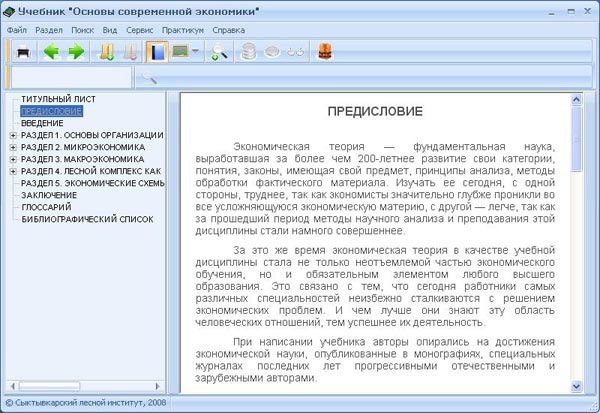The width and height of the screenshot is (600, 413).
Task: Open the Справка menu
Action: (228, 30)
